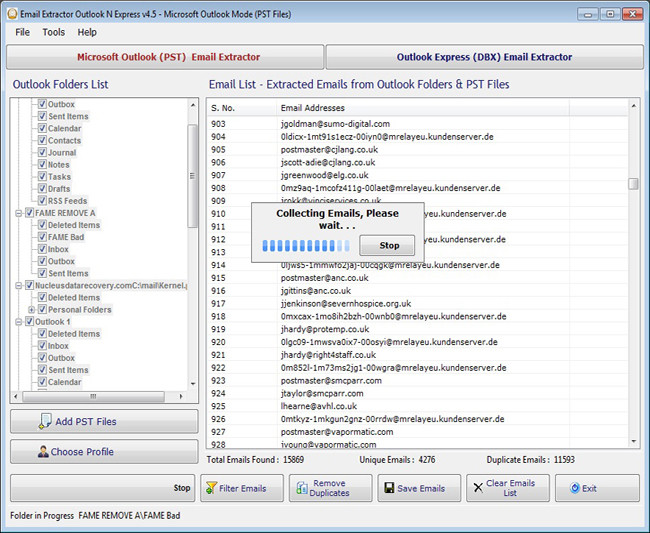Uncheck the Personal Folders checkbox
The height and width of the screenshot is (533, 650).
[42, 309]
